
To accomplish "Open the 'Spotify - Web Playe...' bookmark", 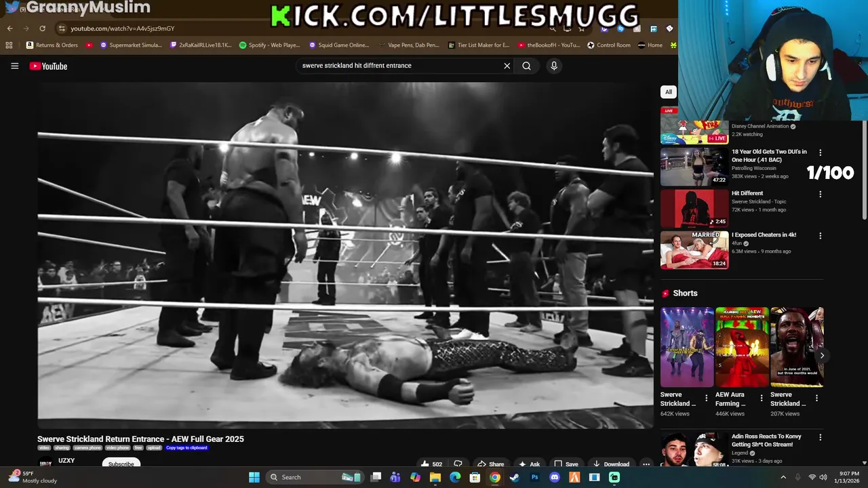I will [270, 45].
